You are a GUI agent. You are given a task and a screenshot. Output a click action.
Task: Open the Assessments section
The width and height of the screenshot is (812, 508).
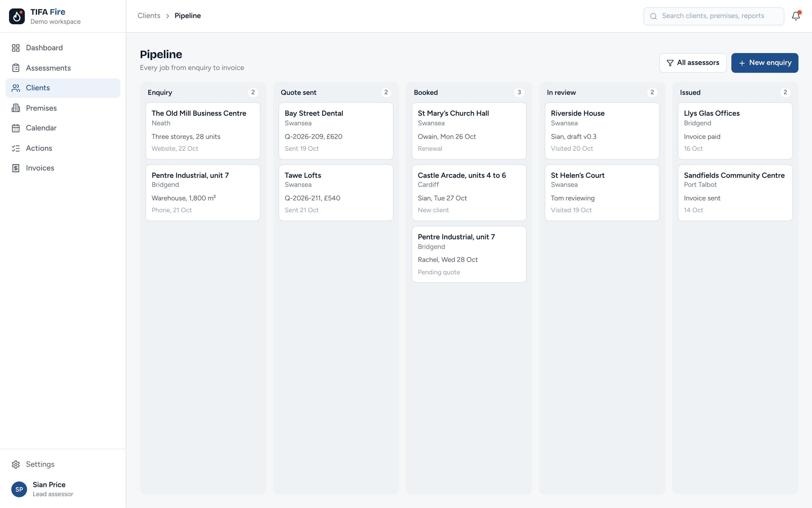click(x=63, y=68)
